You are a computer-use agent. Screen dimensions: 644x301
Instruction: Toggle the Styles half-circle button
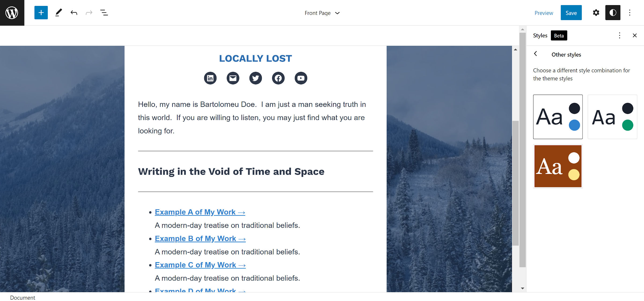pos(613,13)
